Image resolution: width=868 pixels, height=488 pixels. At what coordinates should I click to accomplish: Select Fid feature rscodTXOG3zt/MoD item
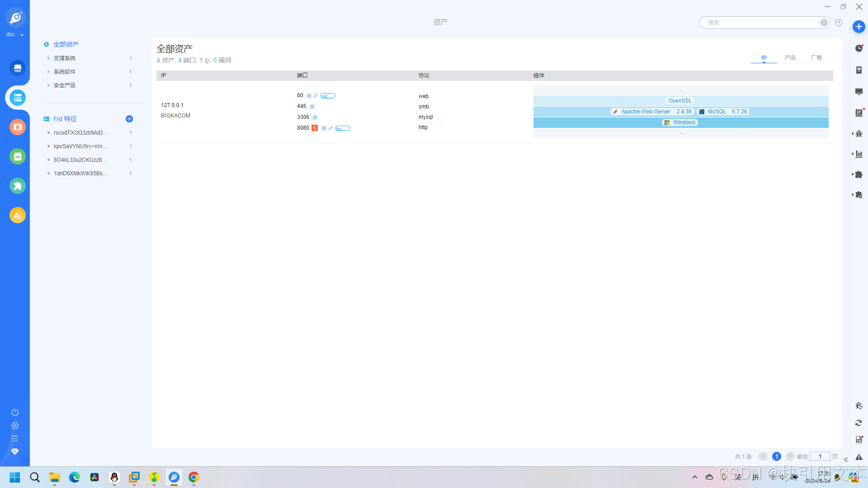80,133
